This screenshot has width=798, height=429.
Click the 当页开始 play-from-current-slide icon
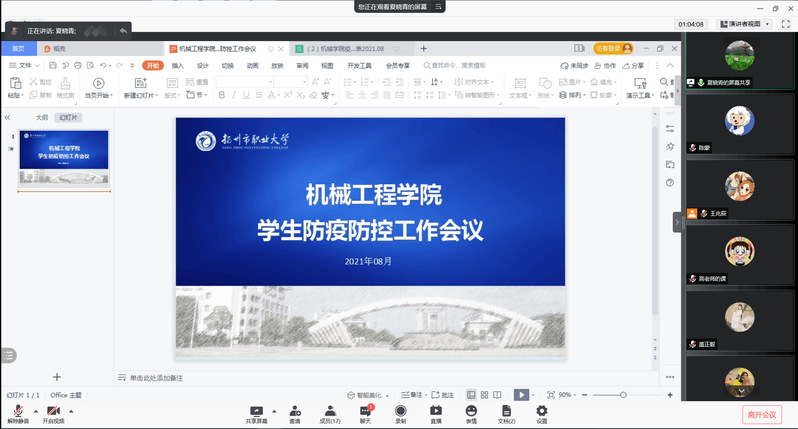(x=98, y=84)
